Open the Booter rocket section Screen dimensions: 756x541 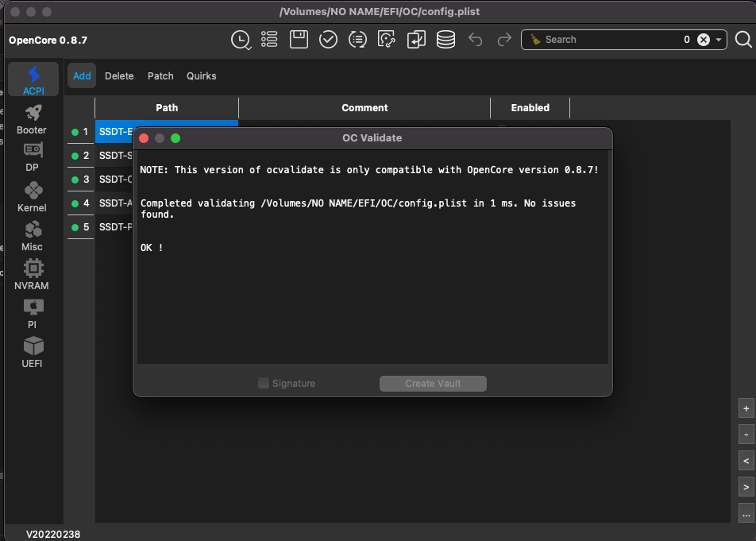[x=32, y=119]
